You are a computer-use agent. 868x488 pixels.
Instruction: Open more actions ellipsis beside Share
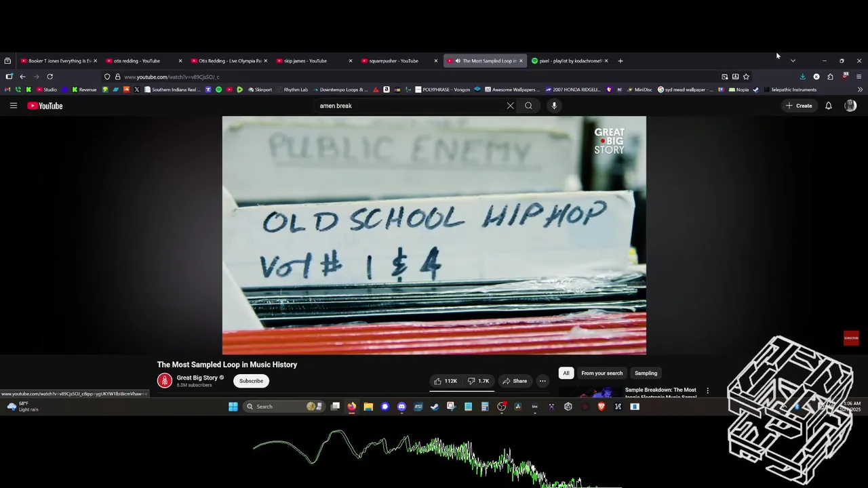[542, 381]
